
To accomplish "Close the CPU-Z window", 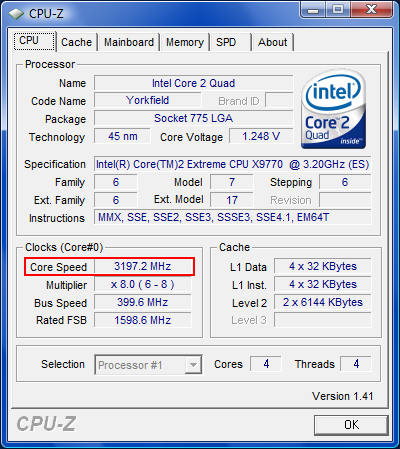I will point(371,10).
